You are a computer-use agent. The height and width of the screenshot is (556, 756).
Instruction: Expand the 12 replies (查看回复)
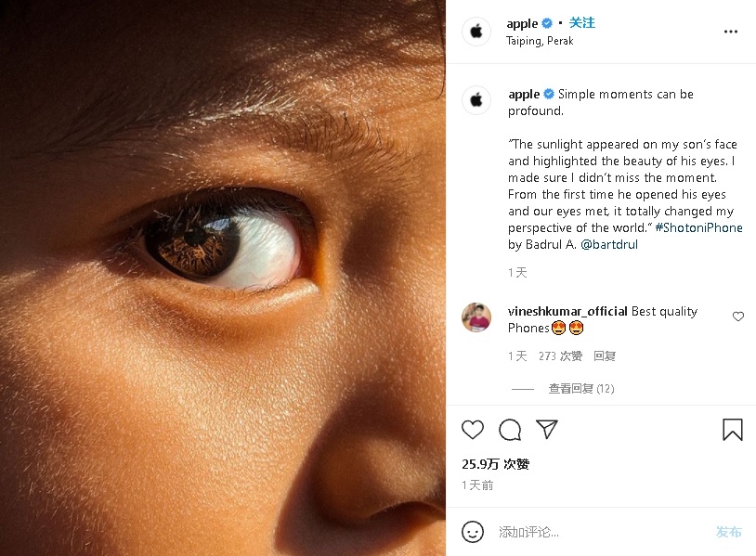[581, 389]
